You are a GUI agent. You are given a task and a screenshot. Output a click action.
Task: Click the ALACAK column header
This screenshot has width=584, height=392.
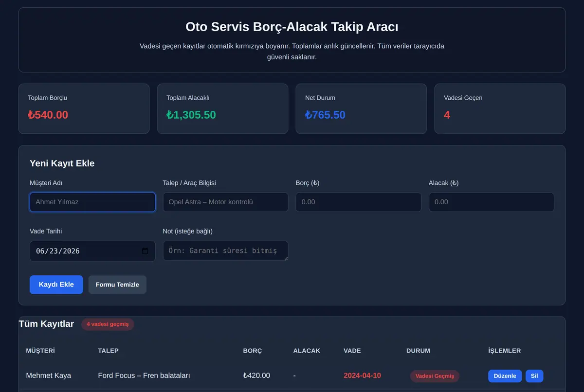tap(307, 351)
